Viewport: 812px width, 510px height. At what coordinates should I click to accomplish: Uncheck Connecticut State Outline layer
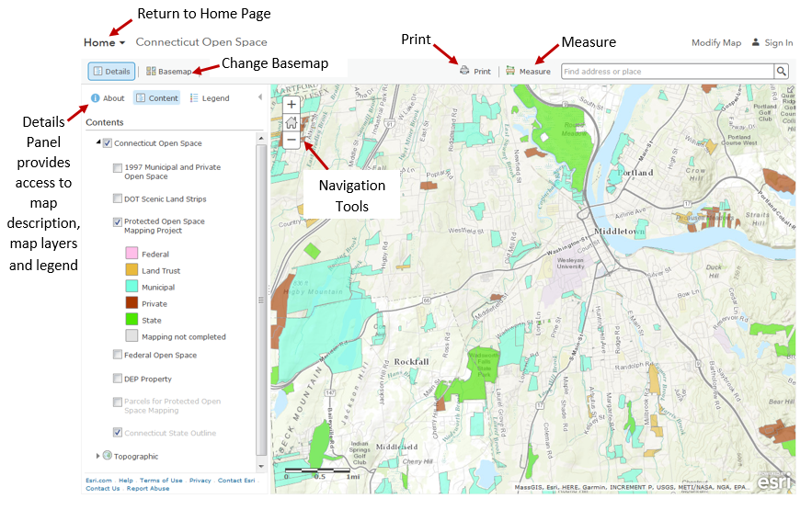[118, 432]
